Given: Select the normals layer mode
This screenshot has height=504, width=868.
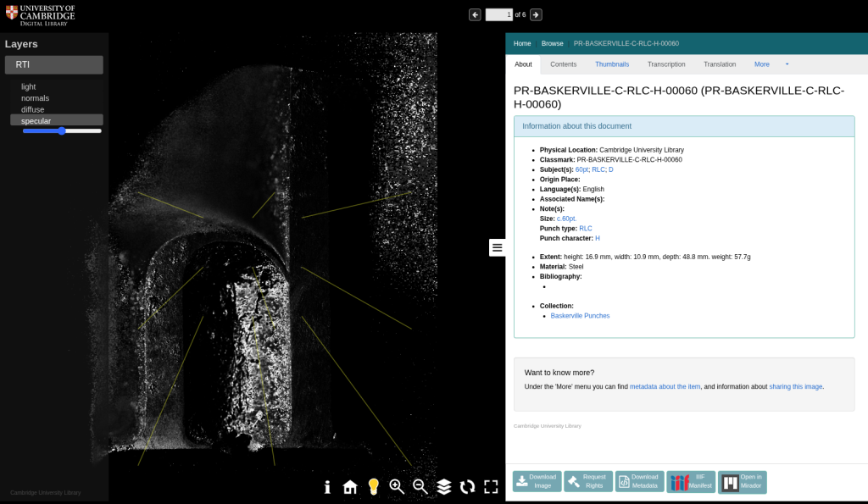Looking at the screenshot, I should [35, 98].
